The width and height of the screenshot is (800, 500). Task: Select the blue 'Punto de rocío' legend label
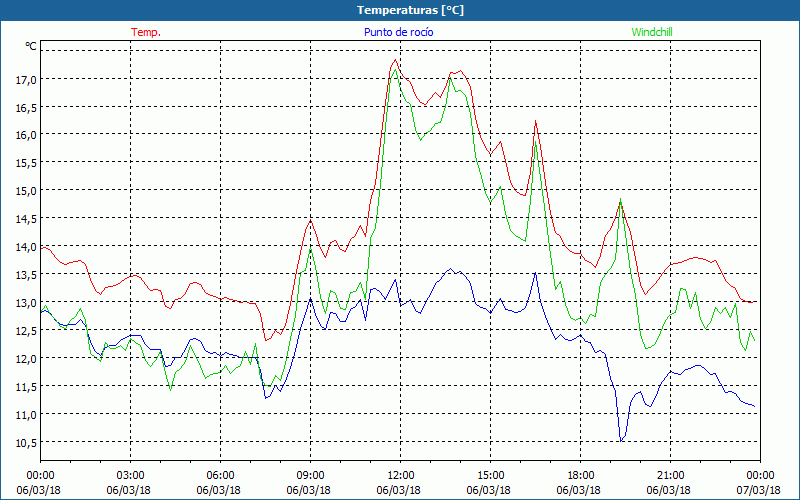[398, 32]
